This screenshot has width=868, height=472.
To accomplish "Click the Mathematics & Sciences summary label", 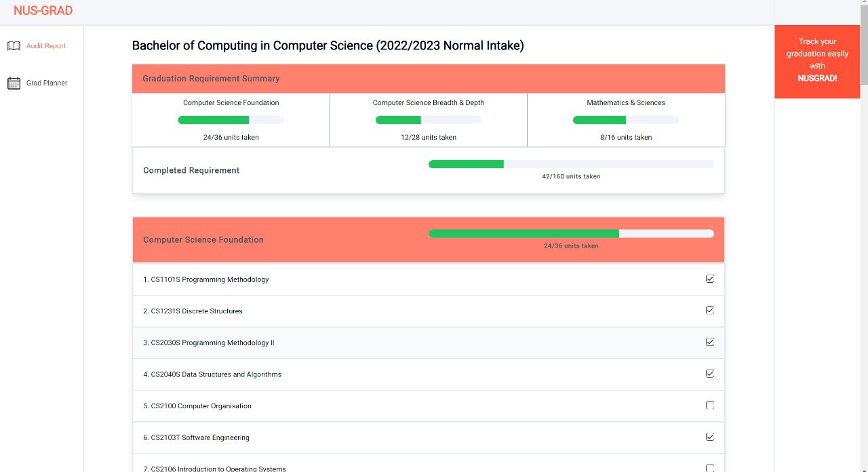I will pyautogui.click(x=626, y=103).
